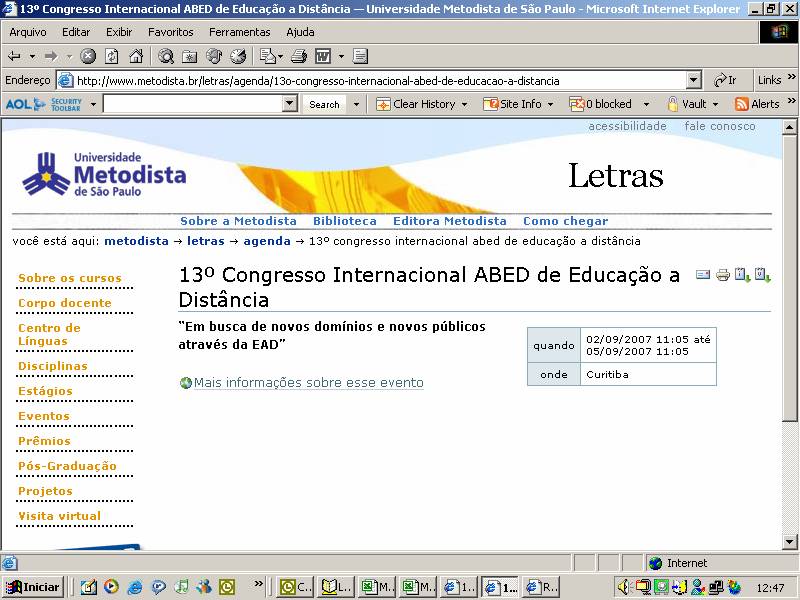Open the Favoritos menu
This screenshot has width=800, height=600.
click(171, 32)
